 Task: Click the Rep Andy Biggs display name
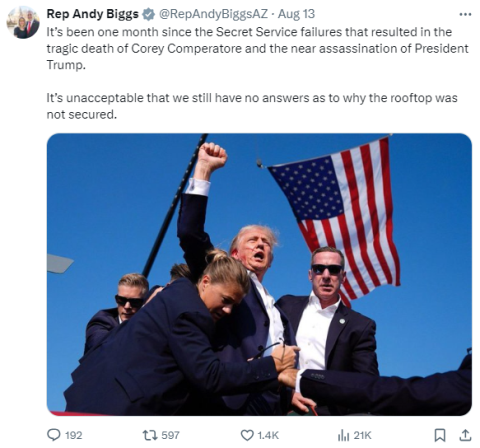[92, 14]
